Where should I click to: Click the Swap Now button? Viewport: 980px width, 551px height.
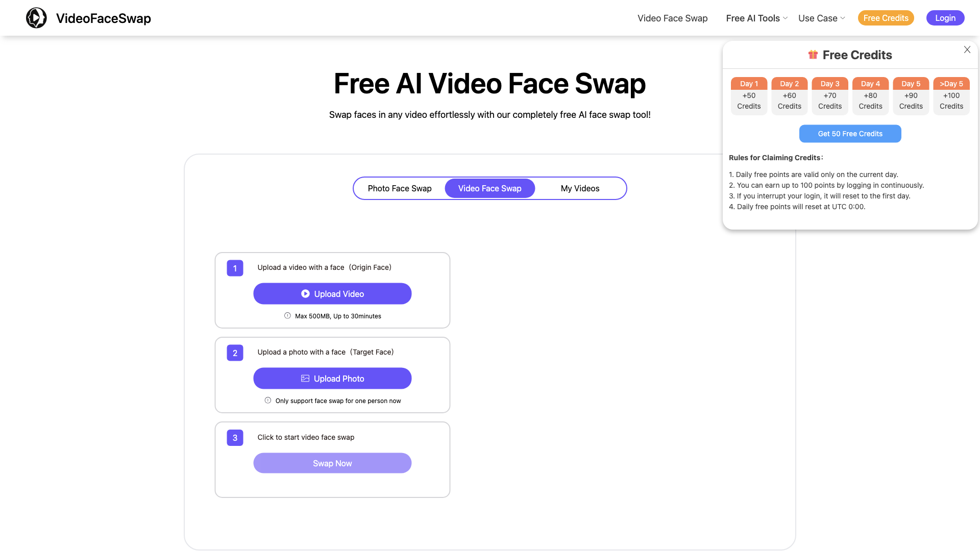coord(332,463)
